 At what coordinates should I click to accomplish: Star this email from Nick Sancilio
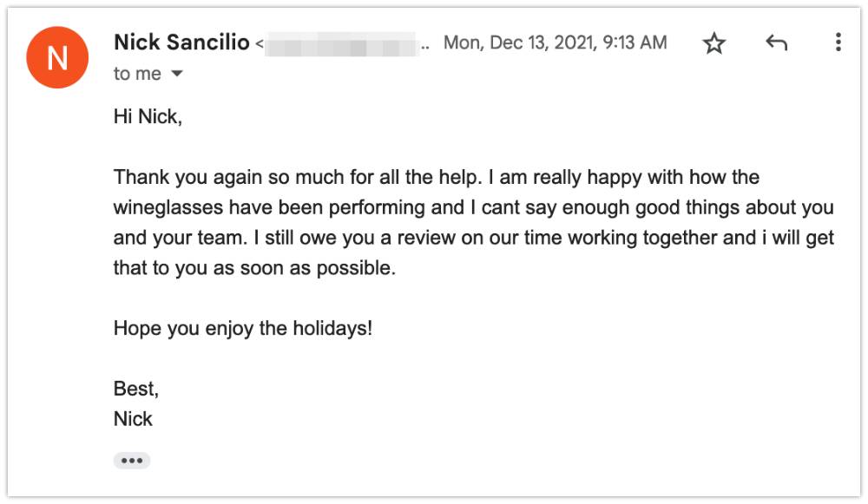tap(713, 43)
